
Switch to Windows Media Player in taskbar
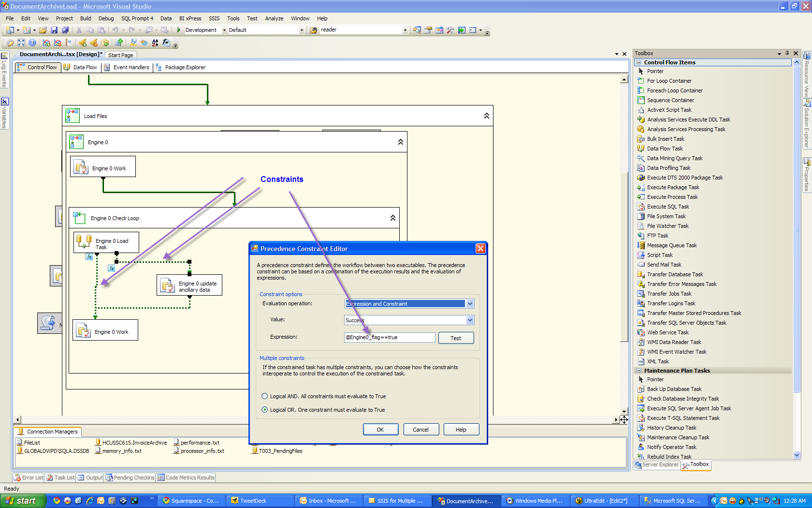click(535, 501)
